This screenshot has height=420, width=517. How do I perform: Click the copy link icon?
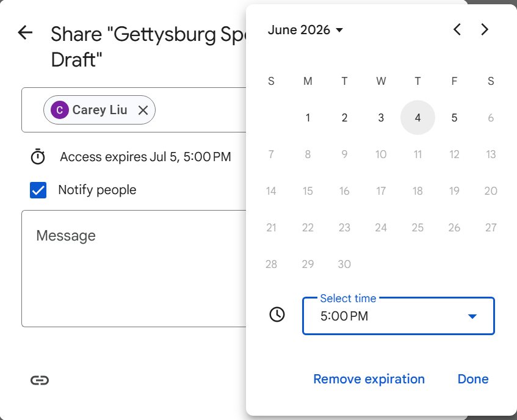click(x=40, y=380)
